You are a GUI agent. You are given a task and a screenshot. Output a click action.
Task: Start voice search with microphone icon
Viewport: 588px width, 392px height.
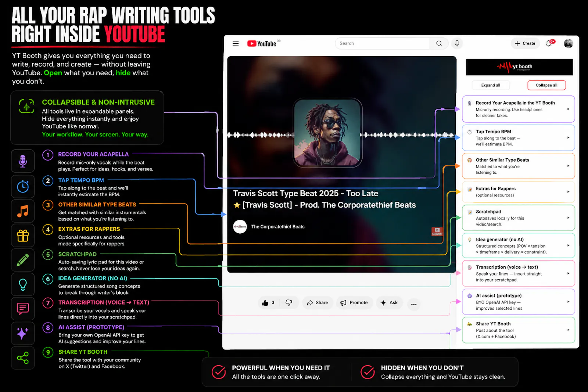(457, 43)
